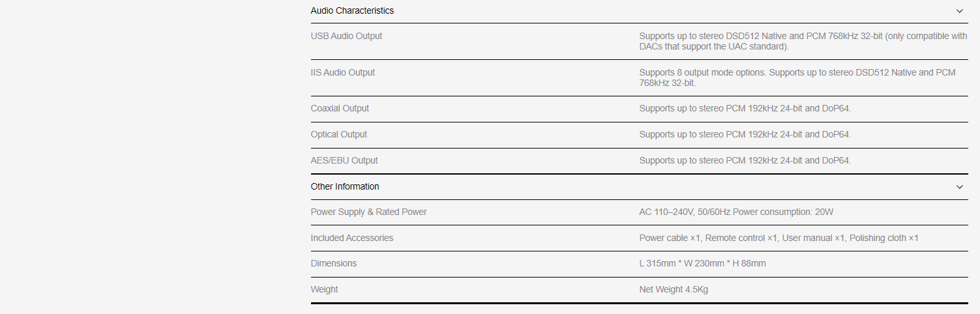Select the IIS Audio Output row label
The width and height of the screenshot is (980, 314).
coord(342,72)
